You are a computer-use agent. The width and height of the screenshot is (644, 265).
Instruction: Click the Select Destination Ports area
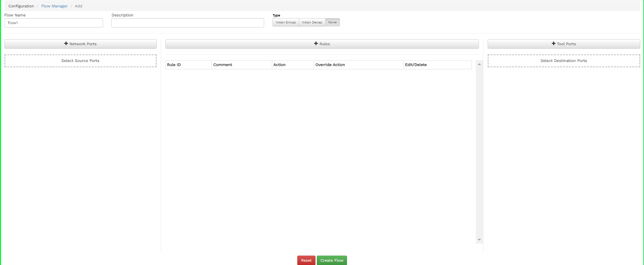[563, 61]
